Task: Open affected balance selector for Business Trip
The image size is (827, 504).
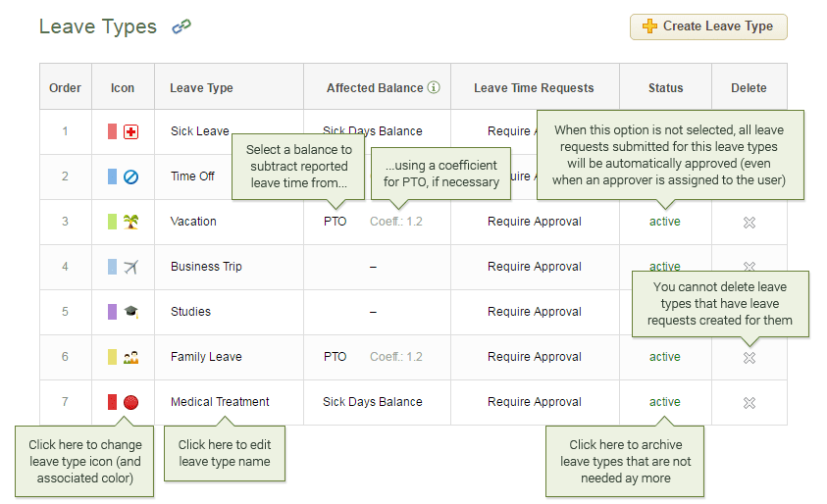Action: (x=373, y=267)
